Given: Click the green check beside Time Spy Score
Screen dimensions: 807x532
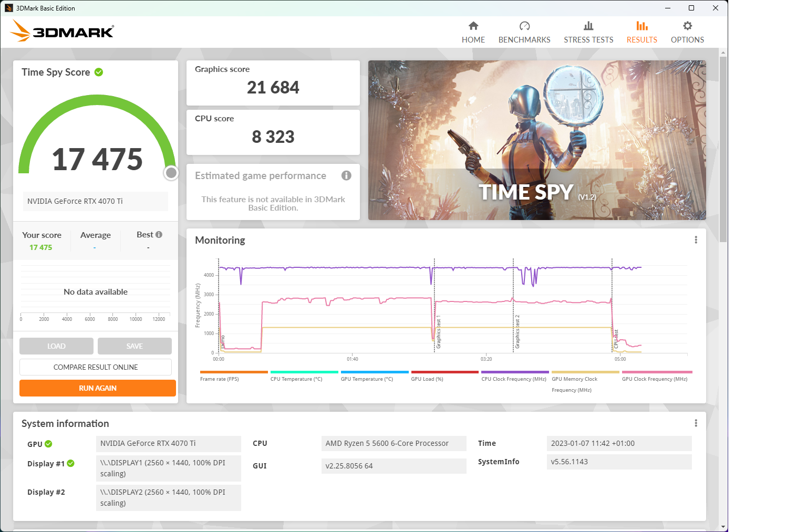Looking at the screenshot, I should pos(99,72).
